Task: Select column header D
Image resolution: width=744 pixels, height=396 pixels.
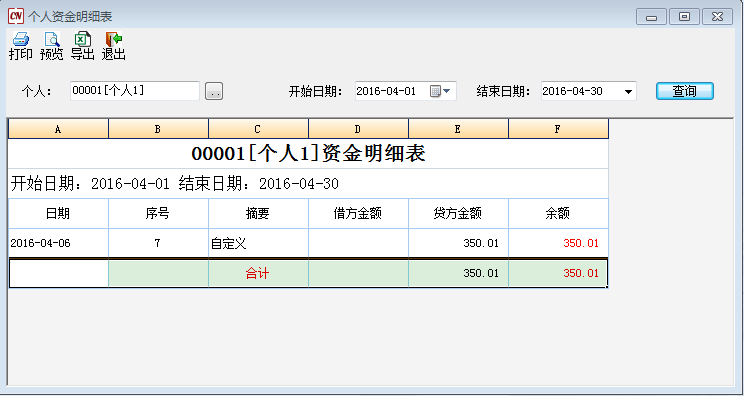Action: 358,129
